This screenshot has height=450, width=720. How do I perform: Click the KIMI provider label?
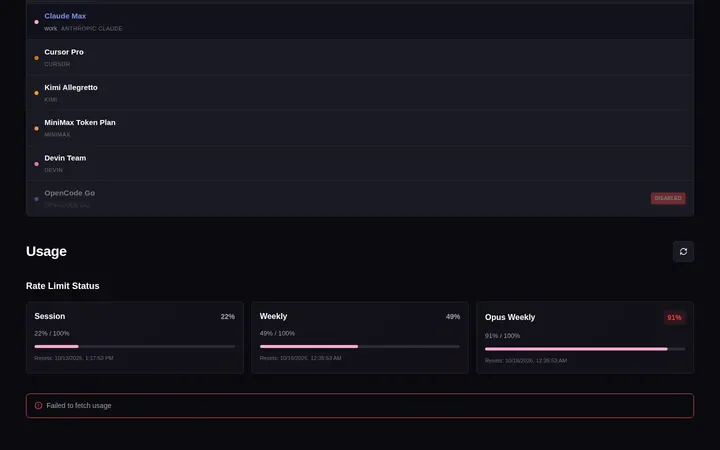tap(51, 100)
